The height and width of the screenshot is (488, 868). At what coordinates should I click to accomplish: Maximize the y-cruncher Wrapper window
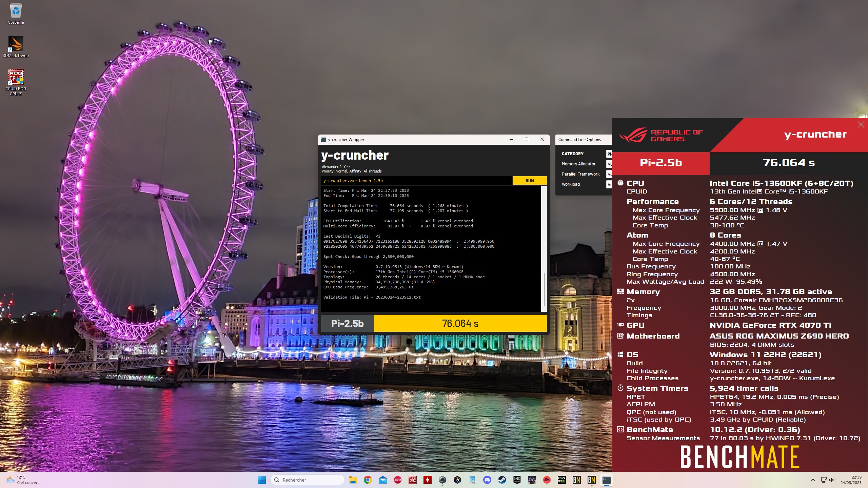point(527,139)
